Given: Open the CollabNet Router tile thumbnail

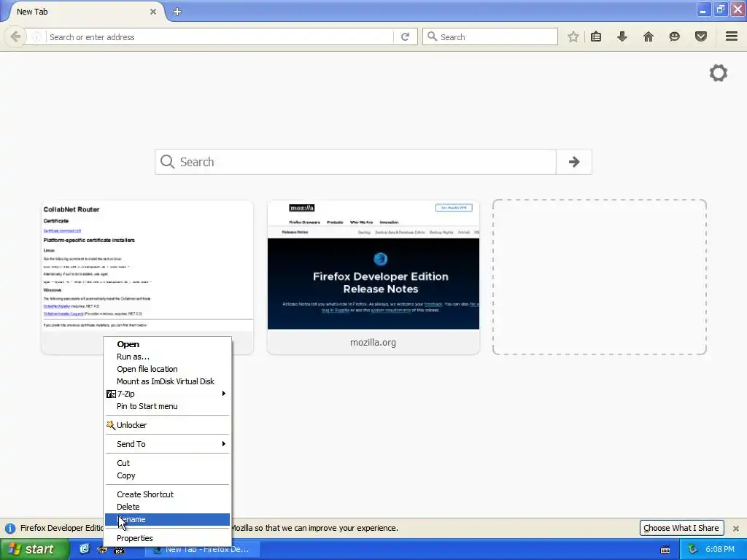Looking at the screenshot, I should click(147, 265).
